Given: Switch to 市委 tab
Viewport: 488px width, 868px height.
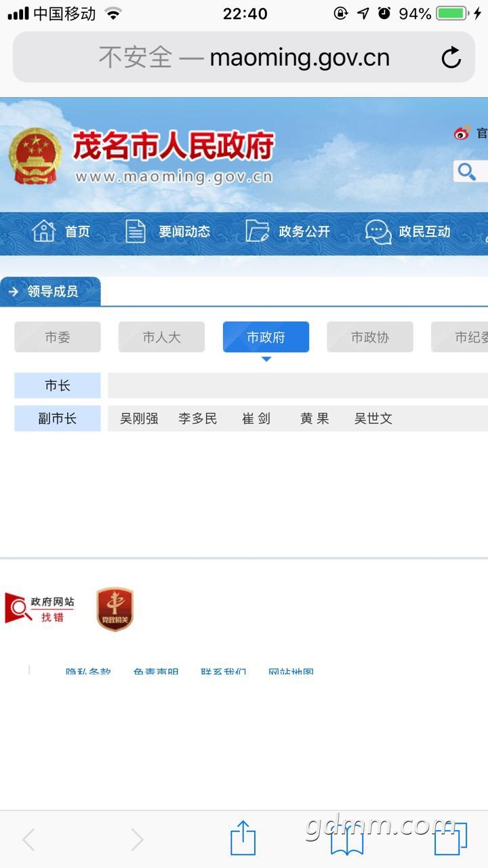Looking at the screenshot, I should click(58, 337).
